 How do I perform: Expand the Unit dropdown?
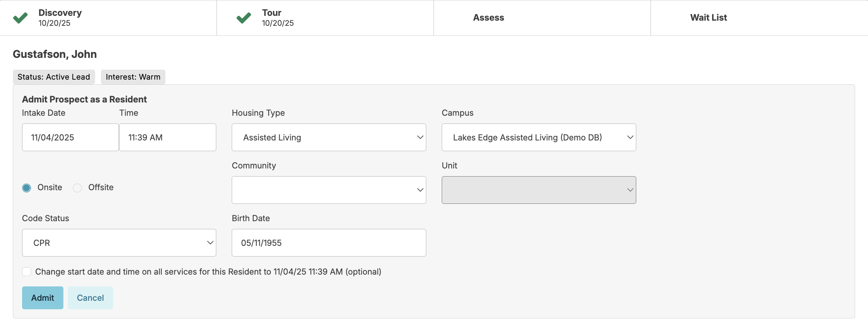pos(539,190)
